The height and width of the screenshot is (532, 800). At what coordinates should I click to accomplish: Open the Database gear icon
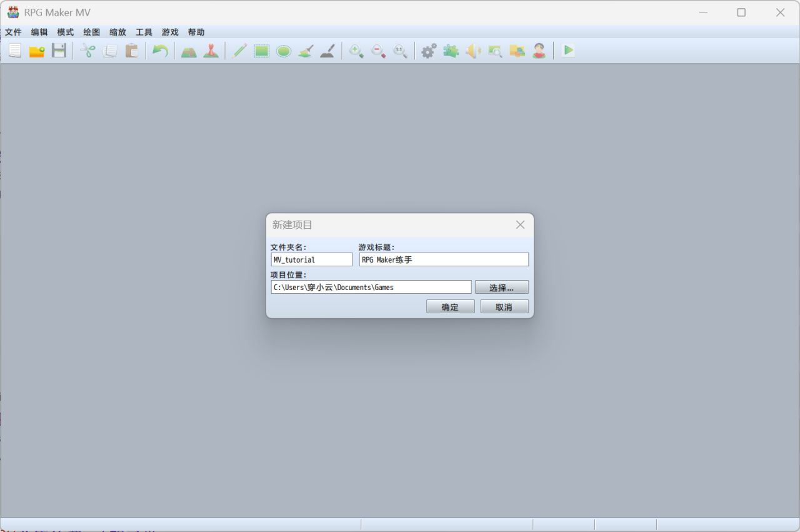(429, 51)
